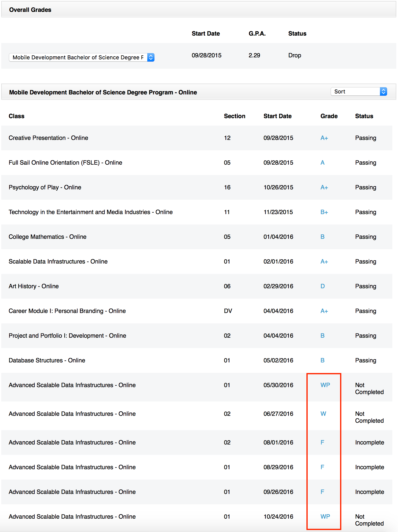Image resolution: width=398 pixels, height=532 pixels.
Task: Select the overall start date 09/28/2015
Action: pyautogui.click(x=206, y=55)
